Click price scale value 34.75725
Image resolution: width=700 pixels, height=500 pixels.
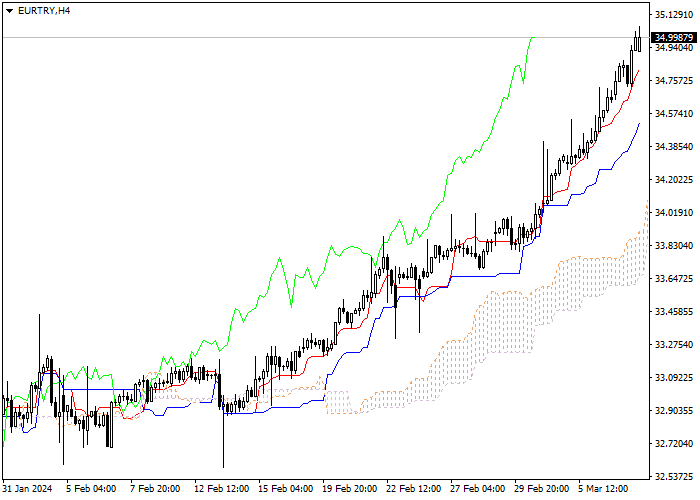(674, 81)
